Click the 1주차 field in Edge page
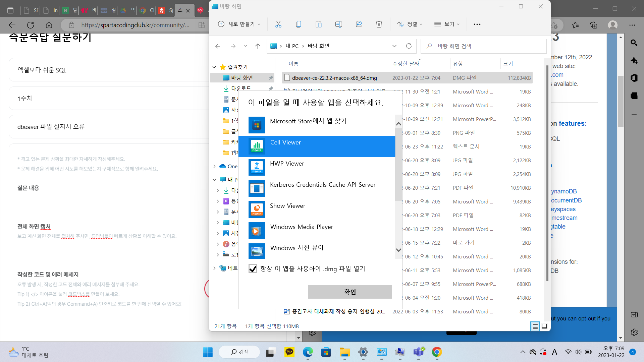 coord(109,98)
